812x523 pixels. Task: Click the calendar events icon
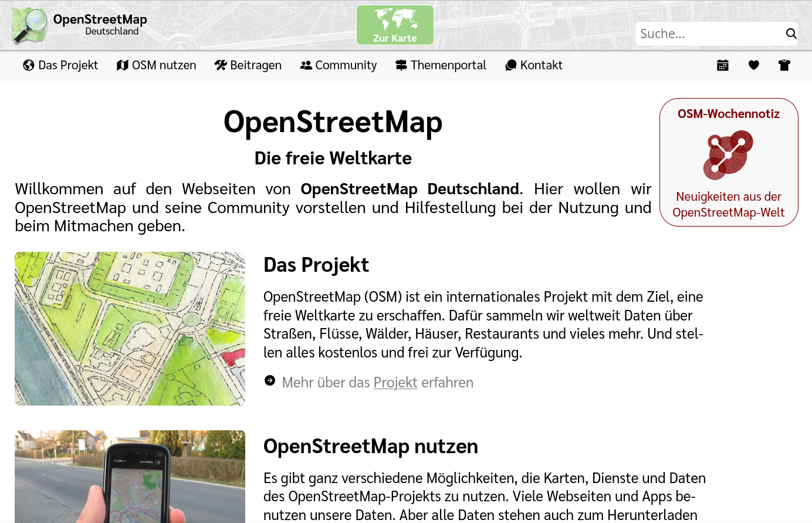click(x=723, y=65)
